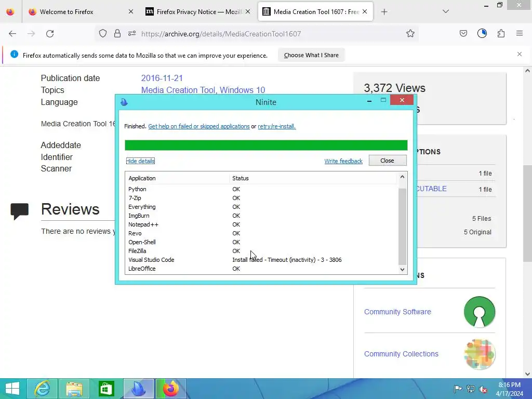Select the Visual Studio Code row
Image resolution: width=532 pixels, height=399 pixels.
(261, 260)
